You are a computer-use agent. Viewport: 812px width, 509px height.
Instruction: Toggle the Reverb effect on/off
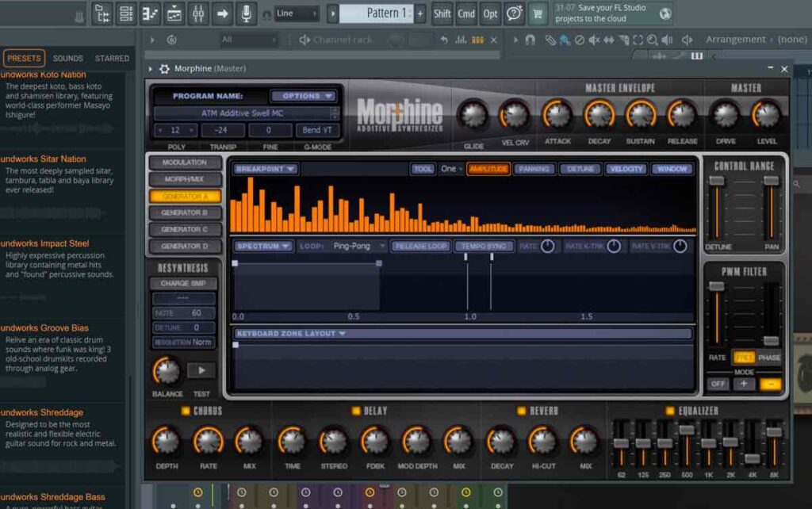point(522,411)
